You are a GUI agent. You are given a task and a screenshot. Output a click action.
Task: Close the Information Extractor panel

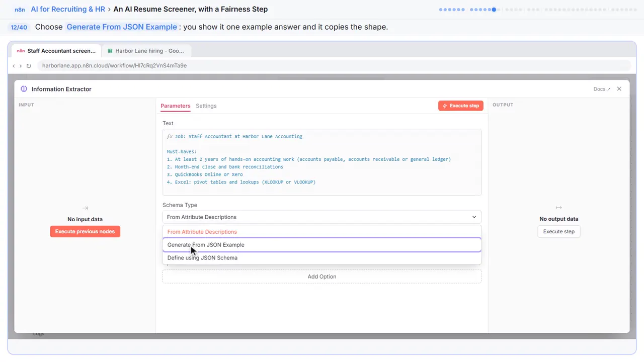[x=619, y=89]
